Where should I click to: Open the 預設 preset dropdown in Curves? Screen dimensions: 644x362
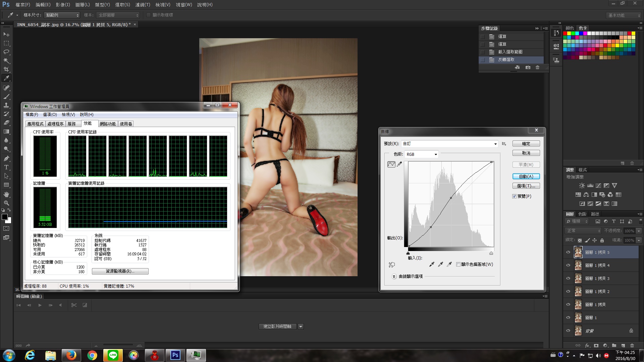coord(449,144)
